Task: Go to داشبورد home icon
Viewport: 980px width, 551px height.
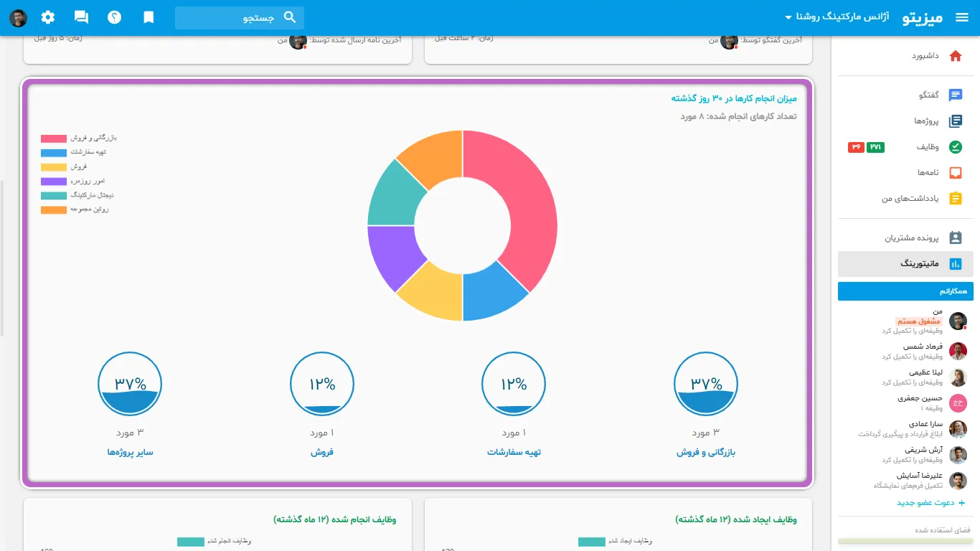Action: 956,56
